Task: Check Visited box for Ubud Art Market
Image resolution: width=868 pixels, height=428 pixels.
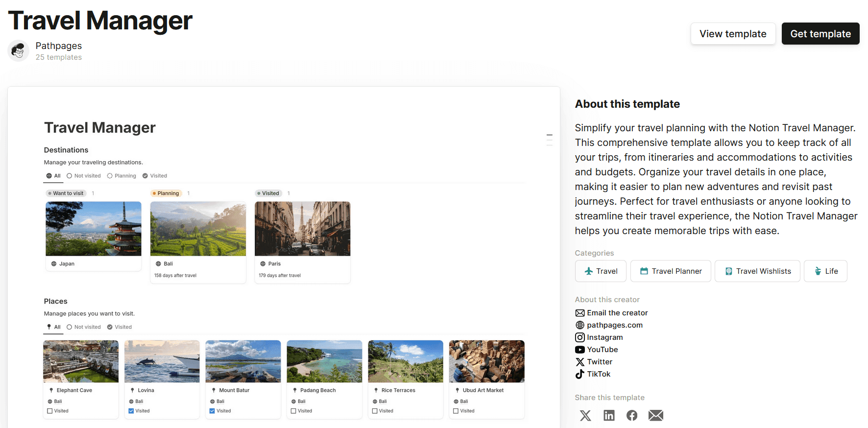Action: pos(456,411)
